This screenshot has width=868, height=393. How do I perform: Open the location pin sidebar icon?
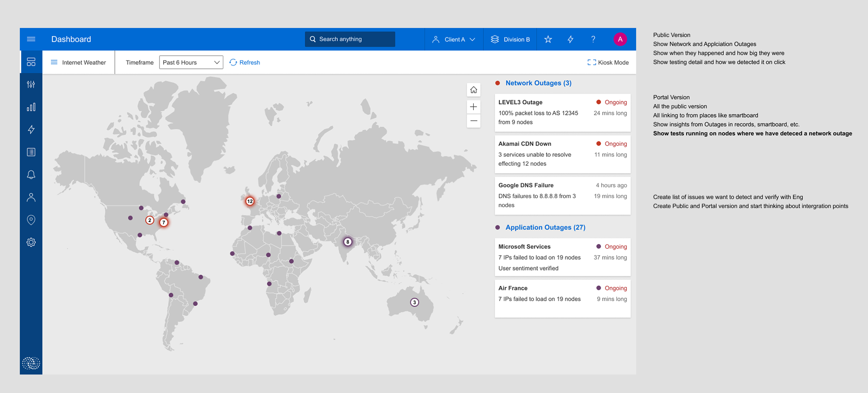point(31,220)
